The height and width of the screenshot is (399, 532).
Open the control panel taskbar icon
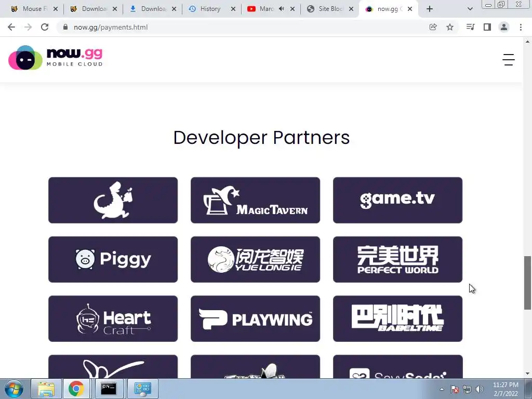[142, 389]
